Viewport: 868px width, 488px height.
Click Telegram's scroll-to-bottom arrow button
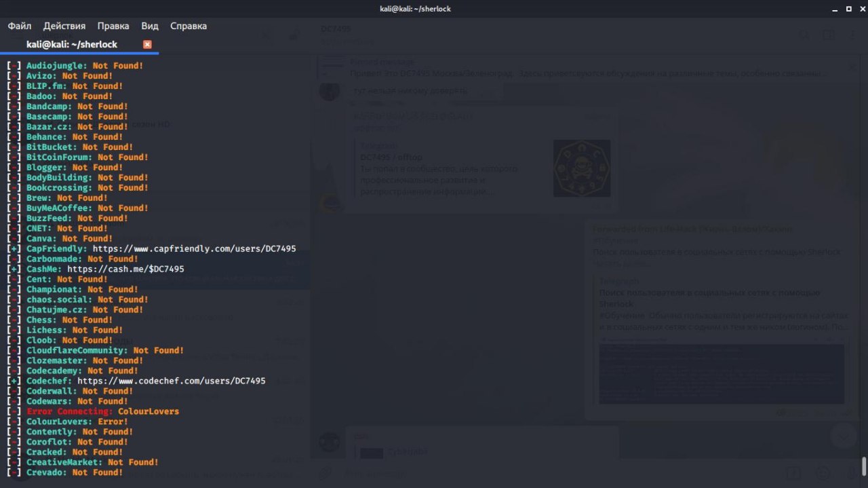[844, 436]
